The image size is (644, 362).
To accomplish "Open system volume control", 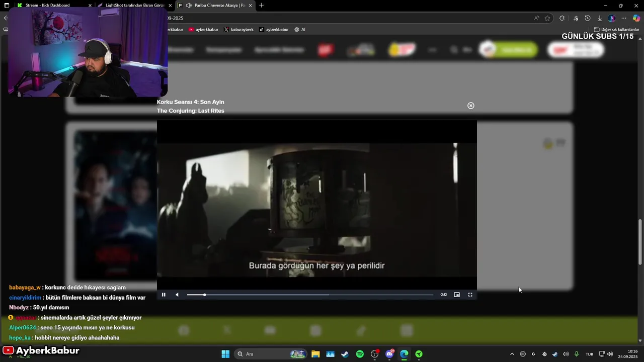I will point(610,354).
